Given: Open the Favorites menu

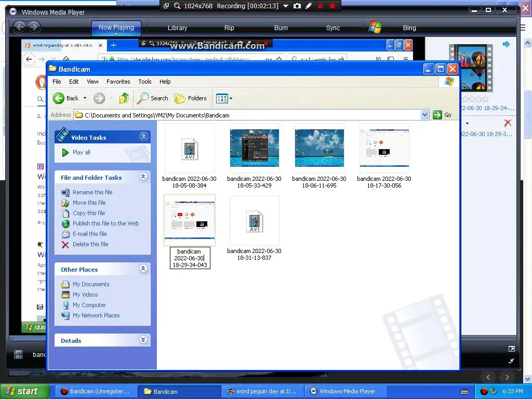Looking at the screenshot, I should tap(118, 82).
